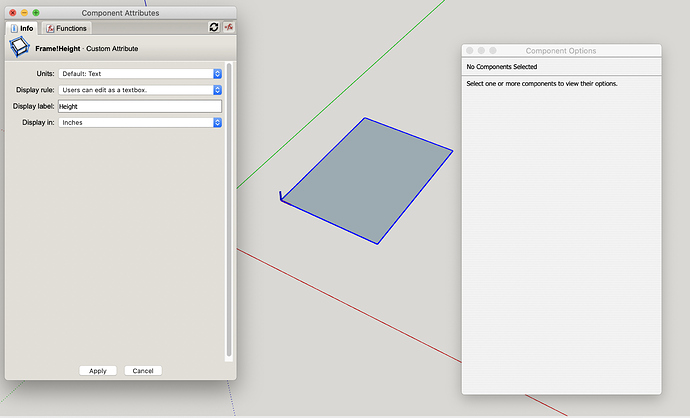The height and width of the screenshot is (418, 690).
Task: Click 'Select one or more components' message
Action: (x=542, y=84)
